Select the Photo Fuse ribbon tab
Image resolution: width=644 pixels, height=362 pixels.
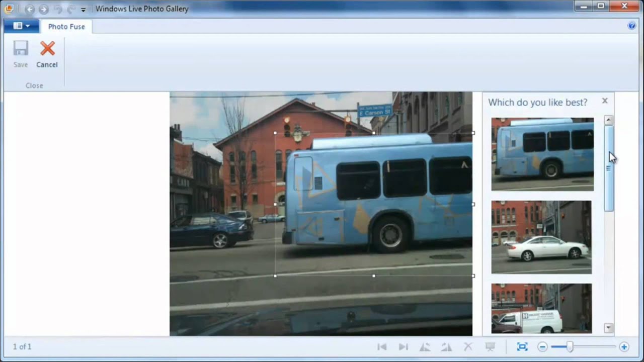coord(66,27)
